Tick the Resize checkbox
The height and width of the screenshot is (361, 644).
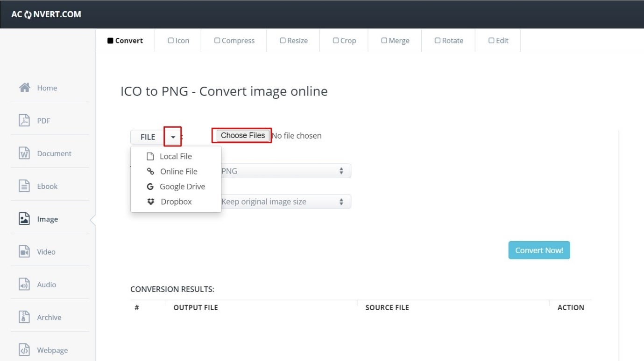pyautogui.click(x=283, y=41)
